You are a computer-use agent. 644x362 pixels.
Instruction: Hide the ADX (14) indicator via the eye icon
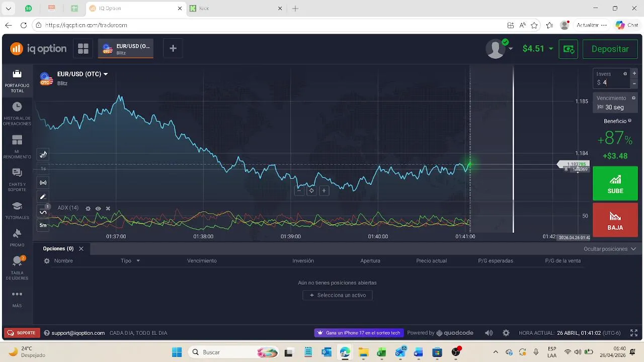[x=98, y=208]
